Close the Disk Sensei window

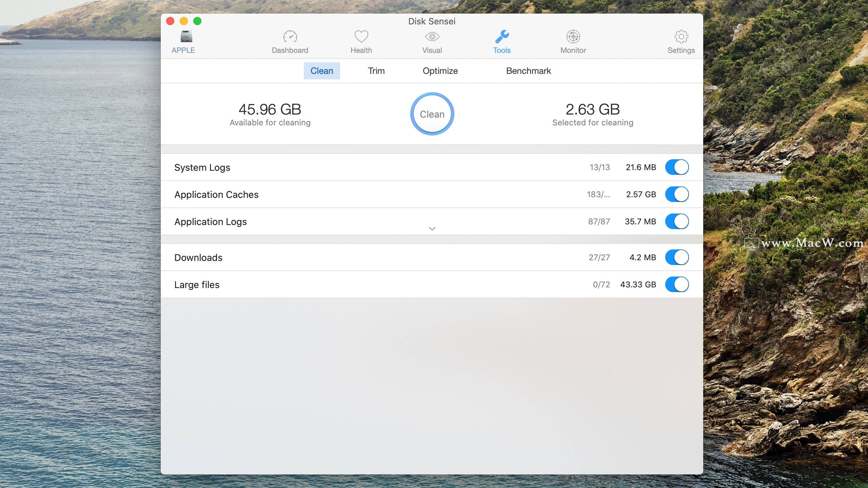click(170, 21)
